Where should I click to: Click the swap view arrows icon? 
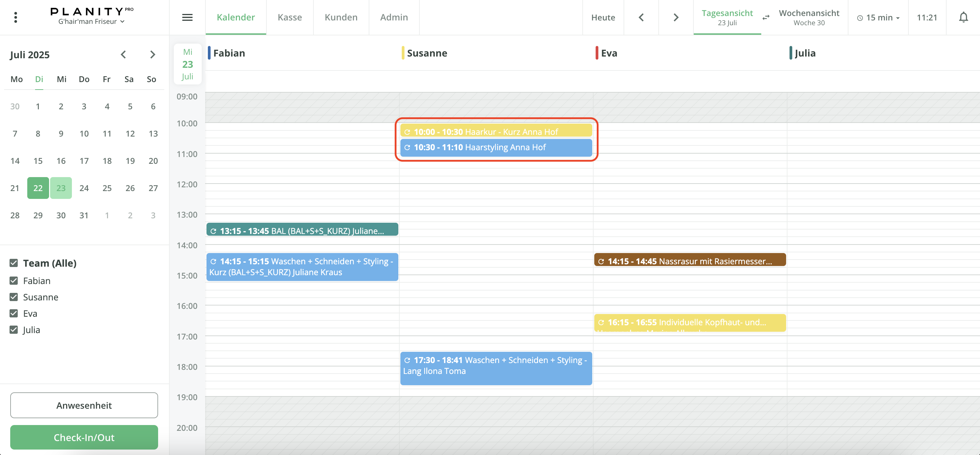pyautogui.click(x=766, y=17)
